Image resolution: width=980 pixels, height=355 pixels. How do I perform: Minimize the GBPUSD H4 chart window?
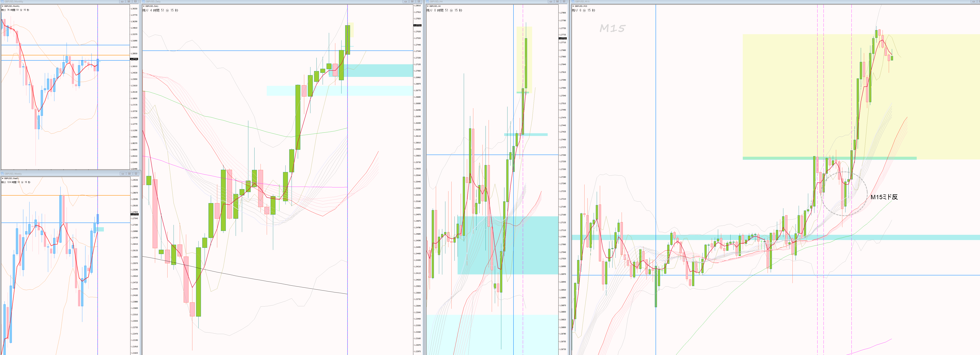point(551,2)
